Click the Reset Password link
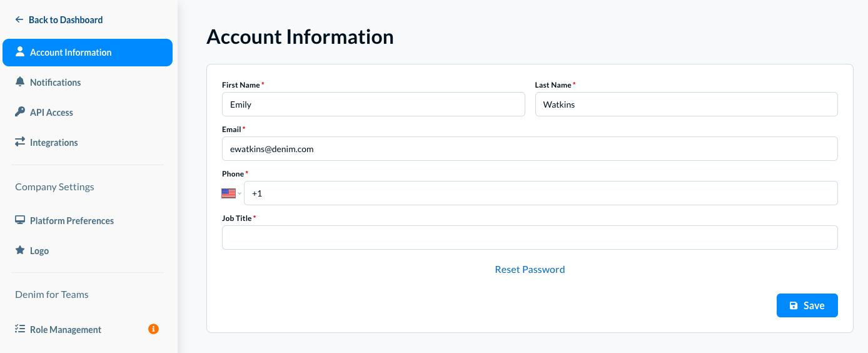The image size is (868, 353). pos(530,270)
